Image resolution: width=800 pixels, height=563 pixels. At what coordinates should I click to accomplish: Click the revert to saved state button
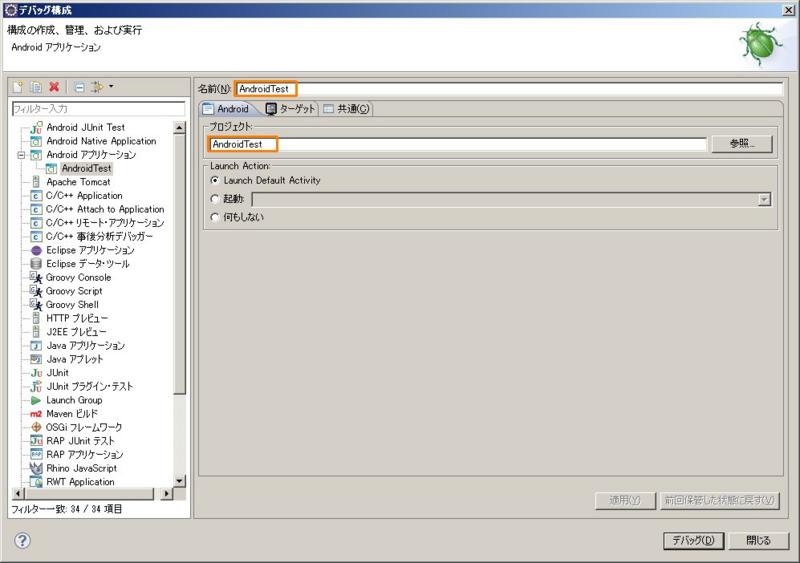coord(719,500)
